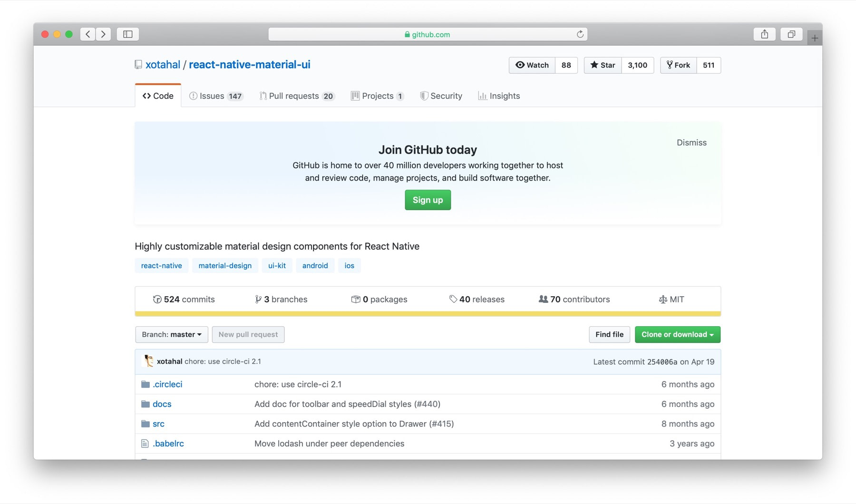856x504 pixels.
Task: Click the releases tag icon
Action: (453, 299)
